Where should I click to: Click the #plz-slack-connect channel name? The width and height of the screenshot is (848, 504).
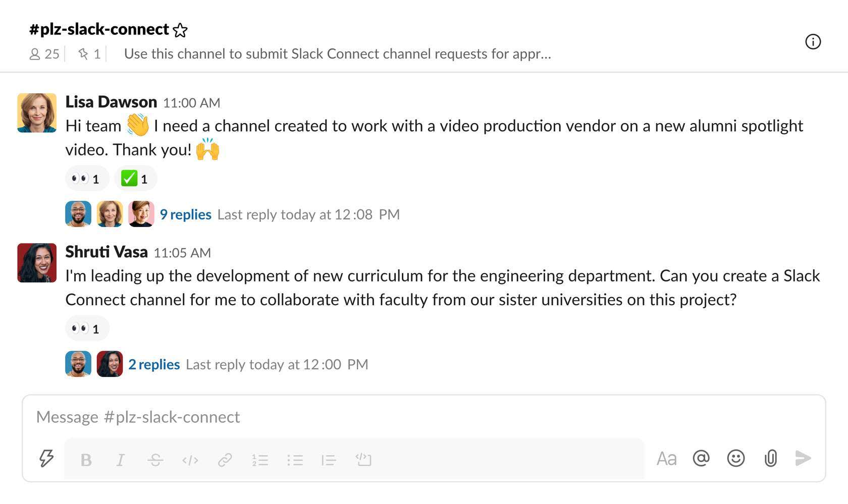coord(99,29)
